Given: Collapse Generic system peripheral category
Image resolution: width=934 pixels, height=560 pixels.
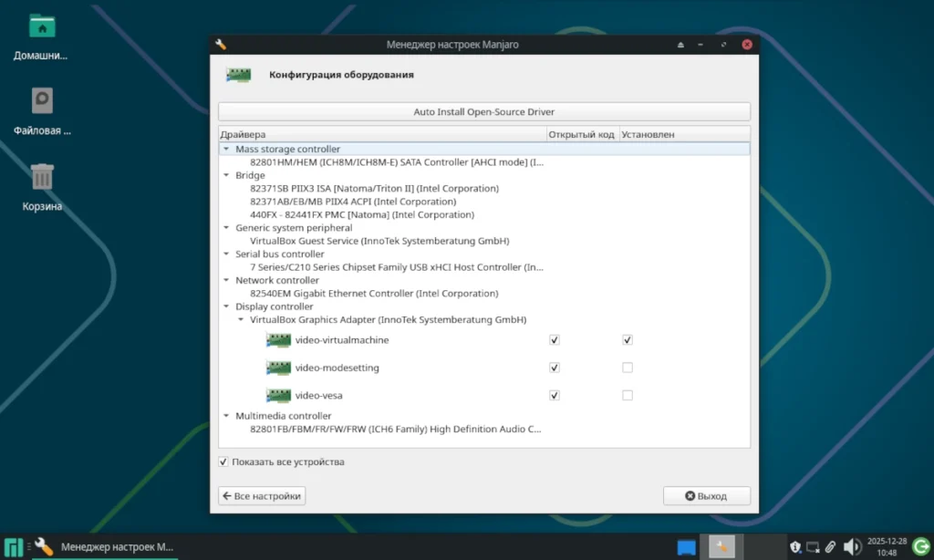Looking at the screenshot, I should pos(226,228).
